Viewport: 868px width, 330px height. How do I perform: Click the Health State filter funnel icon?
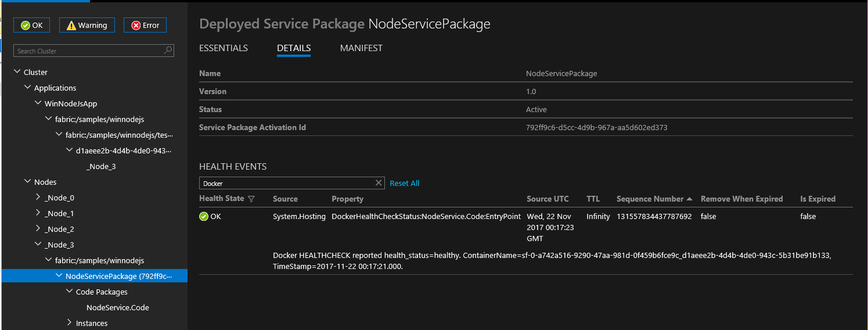(x=251, y=199)
